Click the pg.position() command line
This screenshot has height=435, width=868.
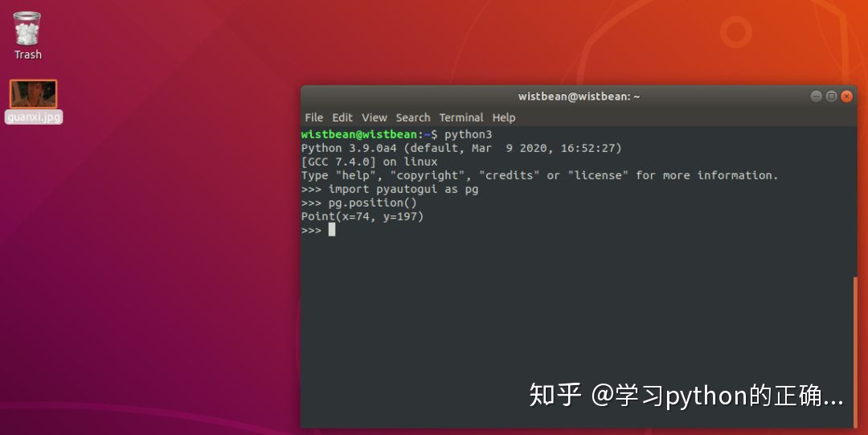tap(359, 203)
